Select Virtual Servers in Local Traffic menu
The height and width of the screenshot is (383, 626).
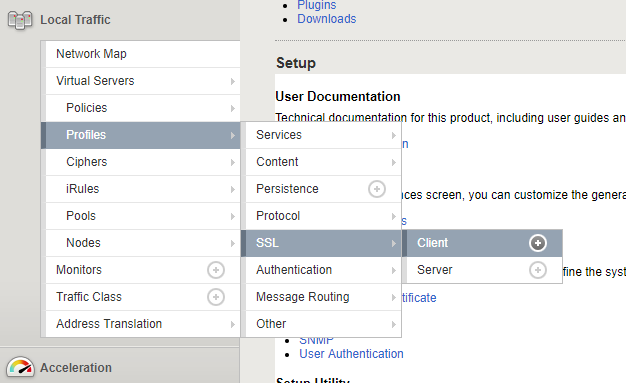point(143,81)
